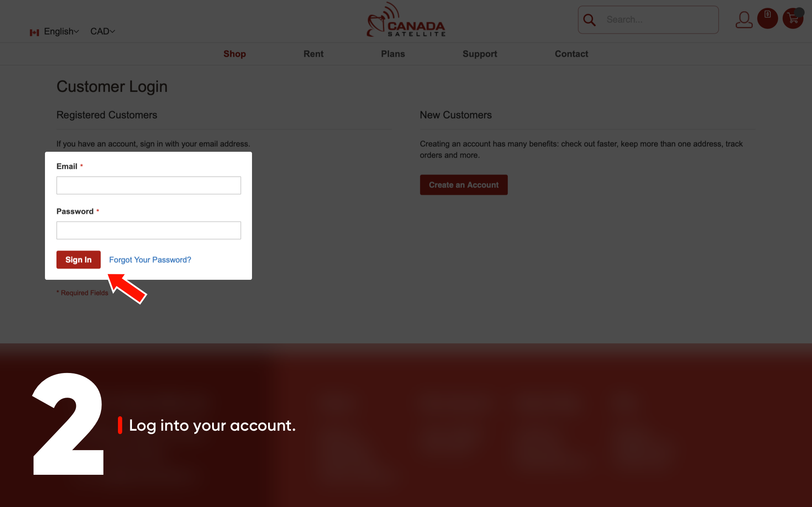Image resolution: width=812 pixels, height=507 pixels.
Task: Click Forgot Your Password link
Action: (150, 260)
